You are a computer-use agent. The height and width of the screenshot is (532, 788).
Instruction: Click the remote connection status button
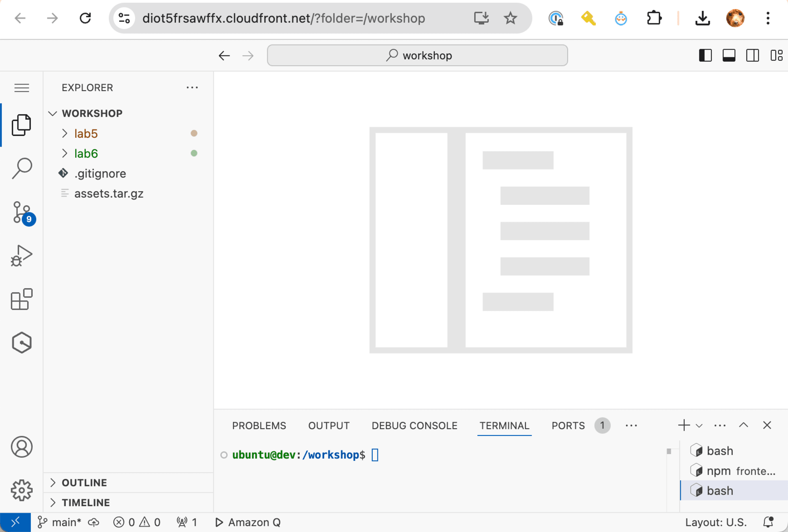(x=15, y=523)
